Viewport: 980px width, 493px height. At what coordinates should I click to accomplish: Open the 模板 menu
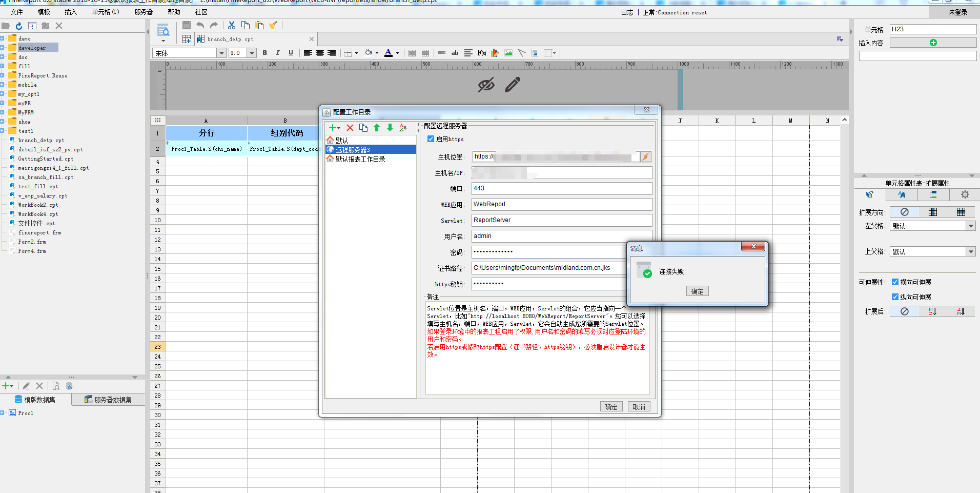[x=44, y=12]
